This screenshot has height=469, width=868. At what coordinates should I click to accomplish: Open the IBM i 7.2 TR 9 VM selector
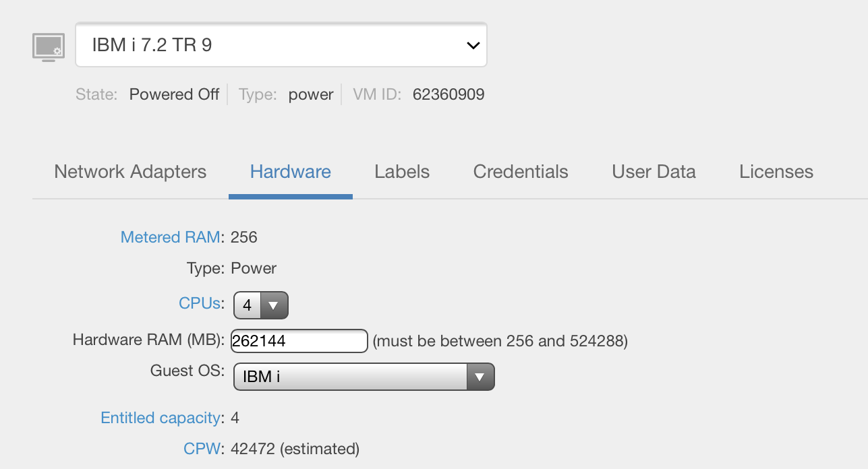click(281, 45)
